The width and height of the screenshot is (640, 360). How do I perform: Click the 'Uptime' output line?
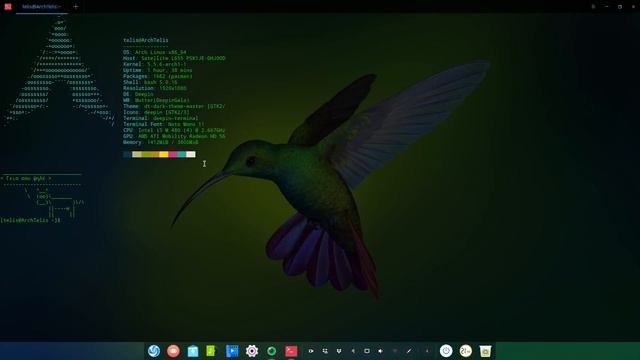(x=158, y=70)
